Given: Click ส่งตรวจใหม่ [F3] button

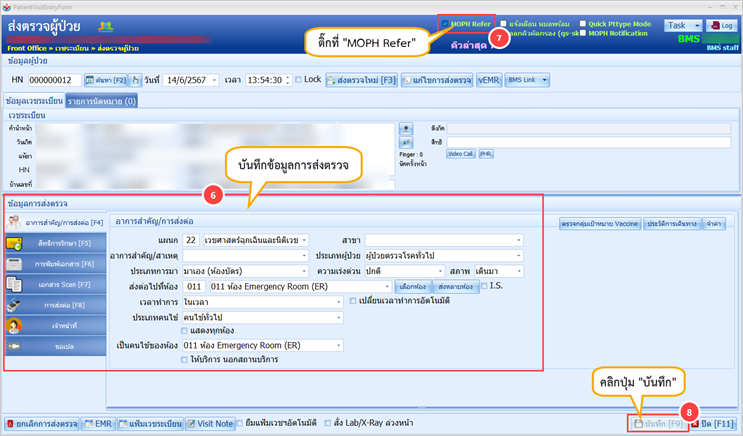Looking at the screenshot, I should tap(362, 80).
